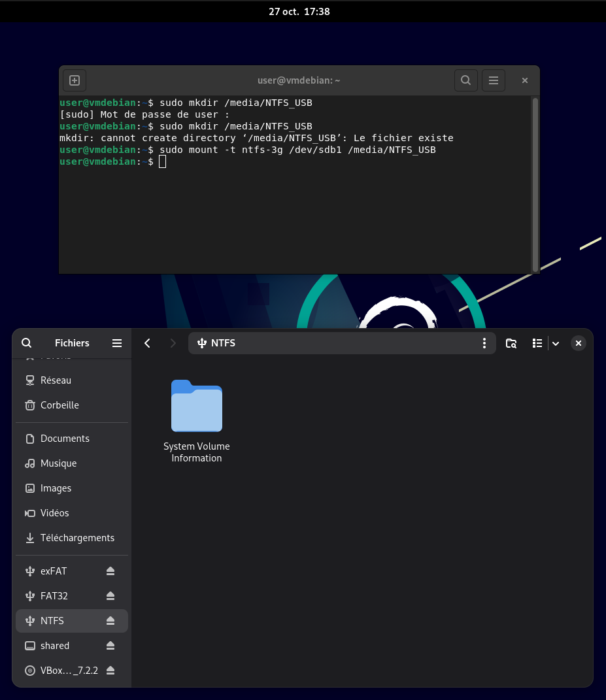Open the terminal hamburger menu
606x700 pixels.
click(x=494, y=80)
